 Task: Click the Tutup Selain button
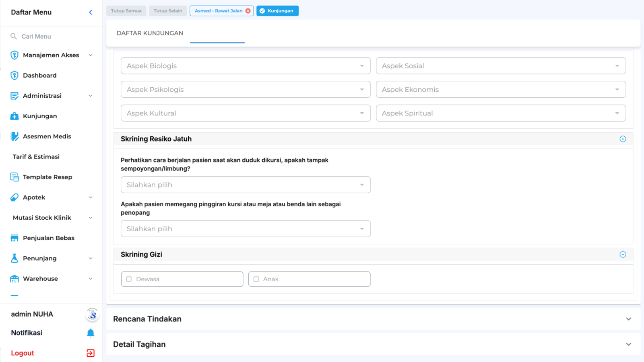pyautogui.click(x=168, y=11)
